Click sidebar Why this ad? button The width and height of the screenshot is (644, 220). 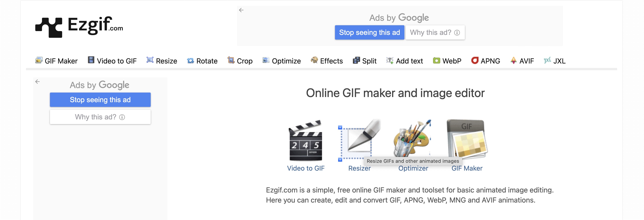(x=100, y=117)
